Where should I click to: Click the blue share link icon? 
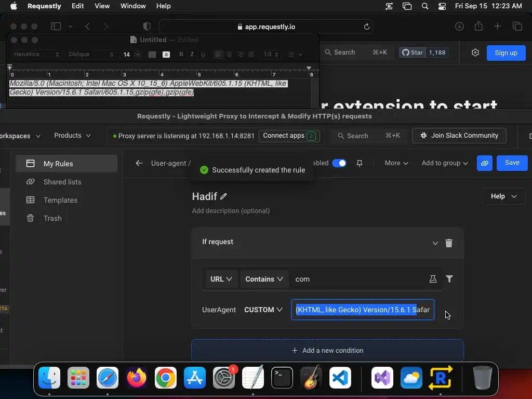tap(485, 163)
